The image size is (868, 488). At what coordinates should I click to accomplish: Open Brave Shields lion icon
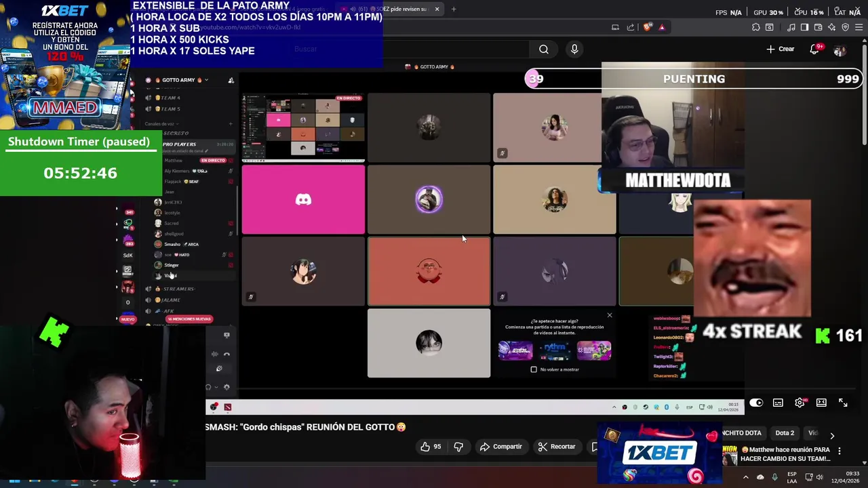click(648, 27)
